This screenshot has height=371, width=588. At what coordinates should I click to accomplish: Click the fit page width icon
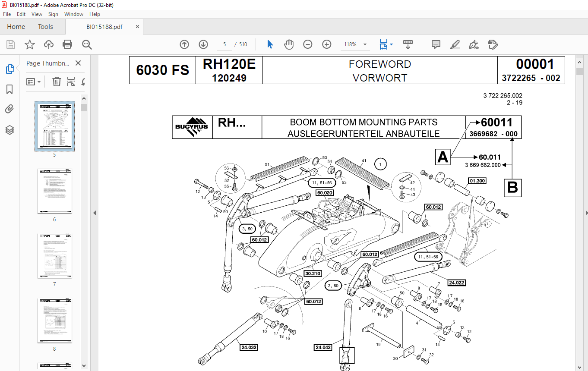[383, 44]
